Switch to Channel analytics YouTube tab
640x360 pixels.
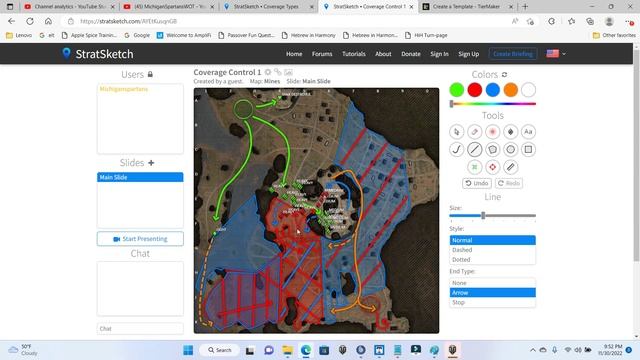(x=69, y=7)
